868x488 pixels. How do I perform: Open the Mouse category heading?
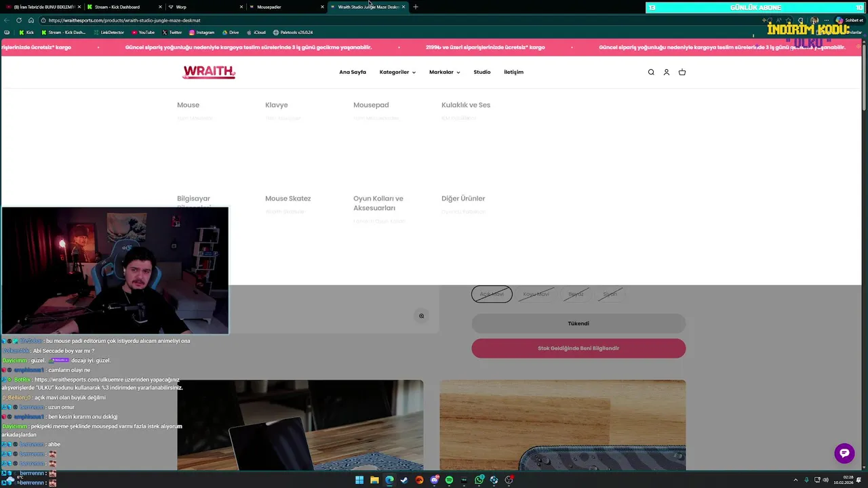coord(188,105)
